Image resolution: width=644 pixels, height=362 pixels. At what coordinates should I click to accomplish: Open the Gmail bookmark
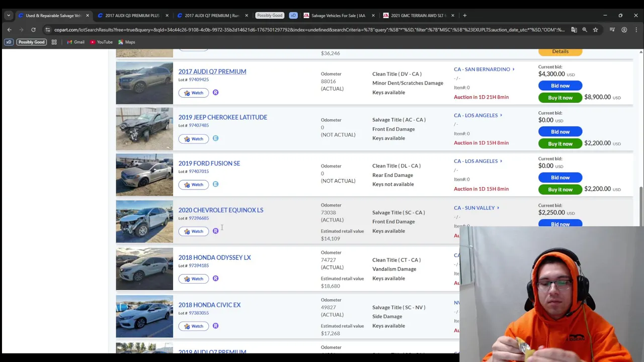(x=75, y=42)
